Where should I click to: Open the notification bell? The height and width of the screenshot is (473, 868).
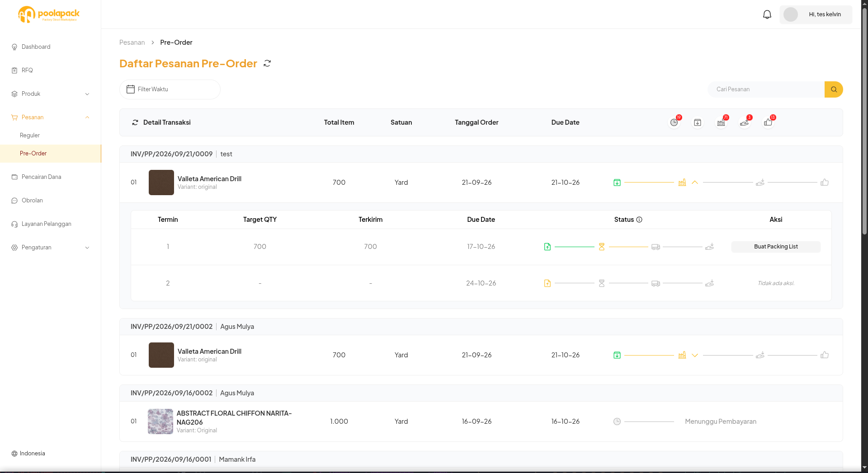coord(767,14)
